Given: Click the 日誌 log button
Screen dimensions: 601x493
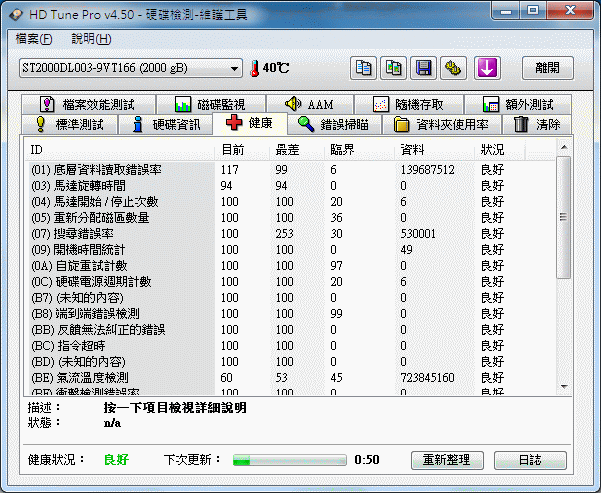Looking at the screenshot, I should pos(530,460).
